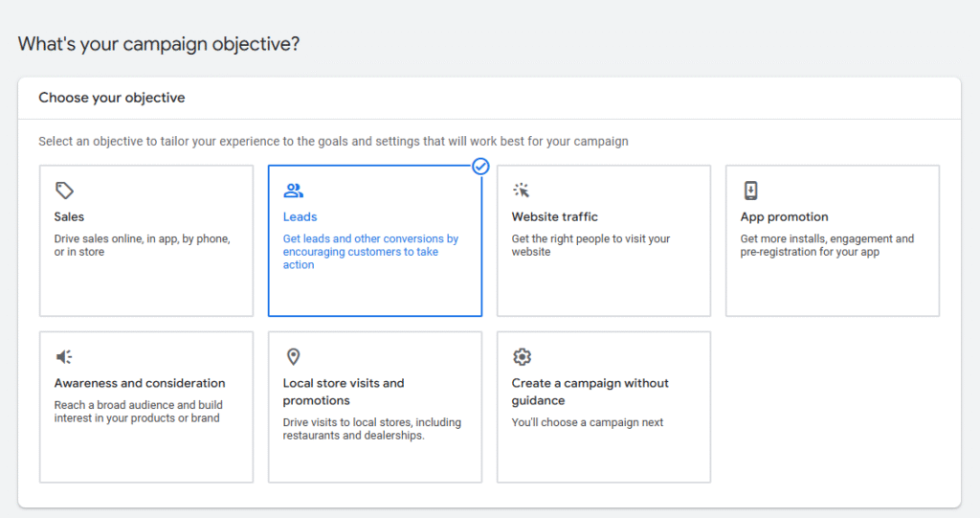Click the Awareness megaphone icon

[x=64, y=357]
